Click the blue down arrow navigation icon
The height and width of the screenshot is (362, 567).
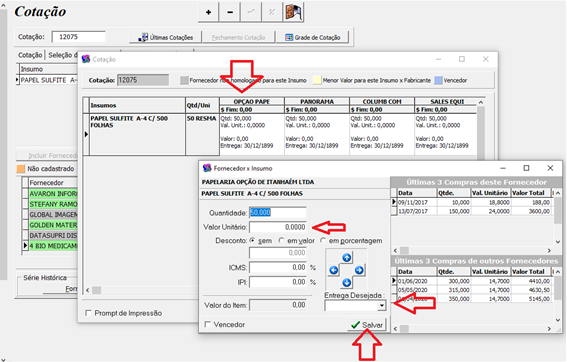tap(346, 282)
